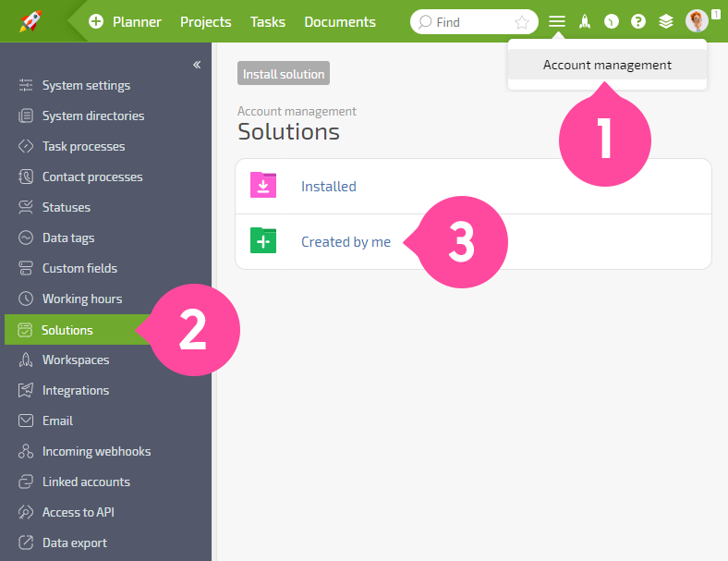Click the Custom fields icon in the sidebar

26,268
